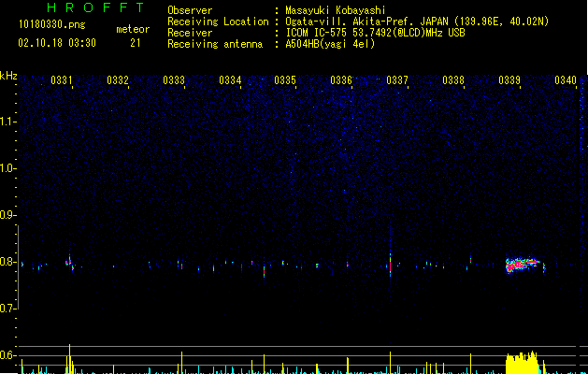Image resolution: width=588 pixels, height=374 pixels.
Task: Click the tall vertical echo at 0337
Action: pyautogui.click(x=391, y=263)
